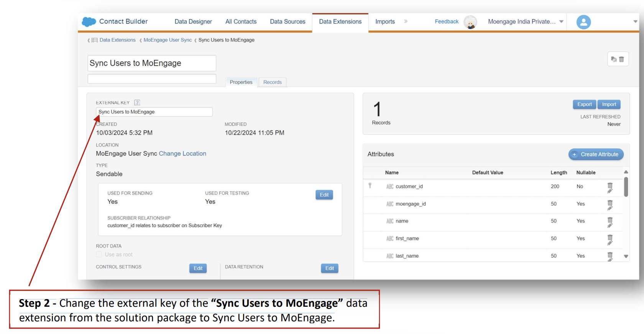Click the breadcrumb table icon before Data Extensions
644x334 pixels.
tap(94, 40)
